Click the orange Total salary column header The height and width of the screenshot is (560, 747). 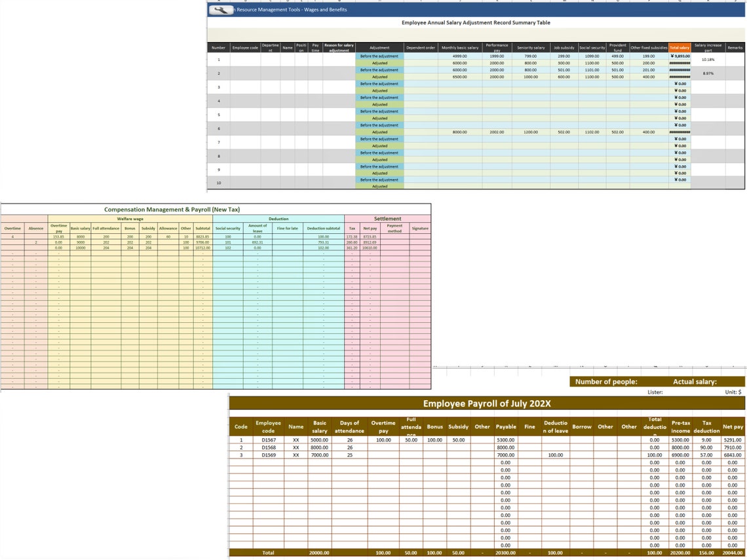[678, 47]
